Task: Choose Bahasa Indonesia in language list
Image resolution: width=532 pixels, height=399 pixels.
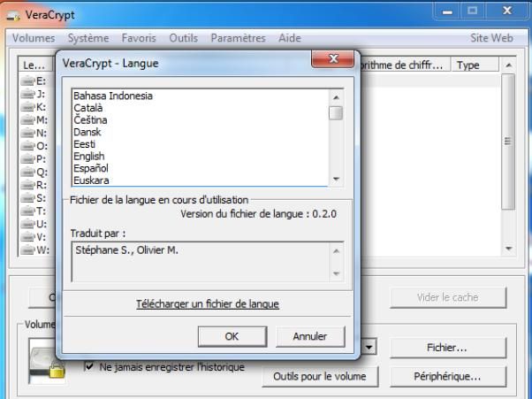Action: coord(201,96)
